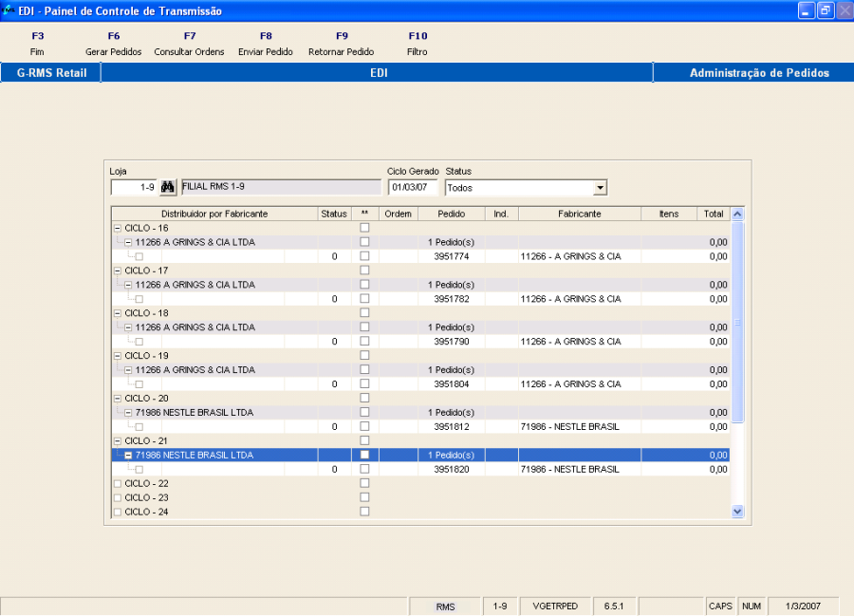
Task: Click the Total column header
Action: pyautogui.click(x=714, y=215)
